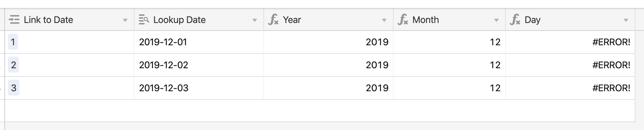Click the formula icon next to Year
Viewport: 644px width, 130px height.
click(x=273, y=20)
